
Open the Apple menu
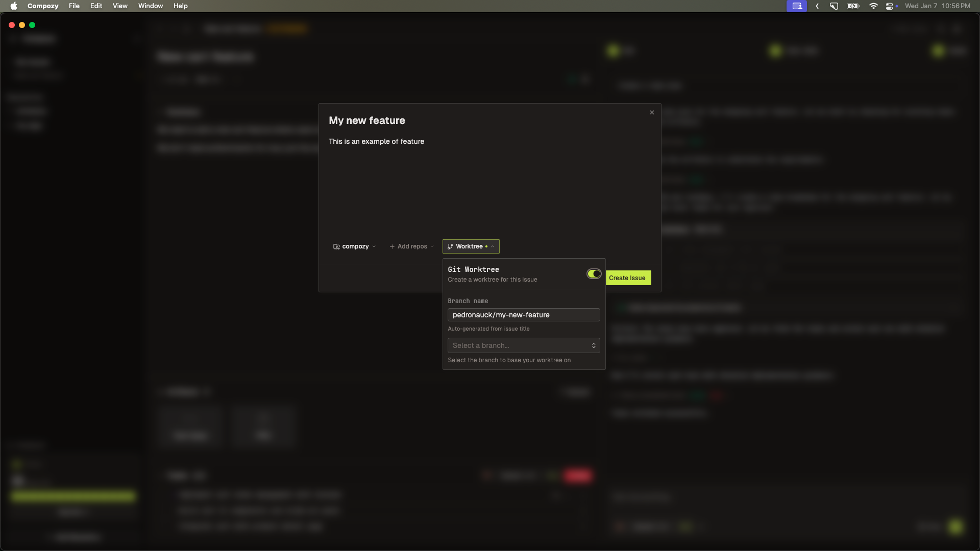point(14,6)
